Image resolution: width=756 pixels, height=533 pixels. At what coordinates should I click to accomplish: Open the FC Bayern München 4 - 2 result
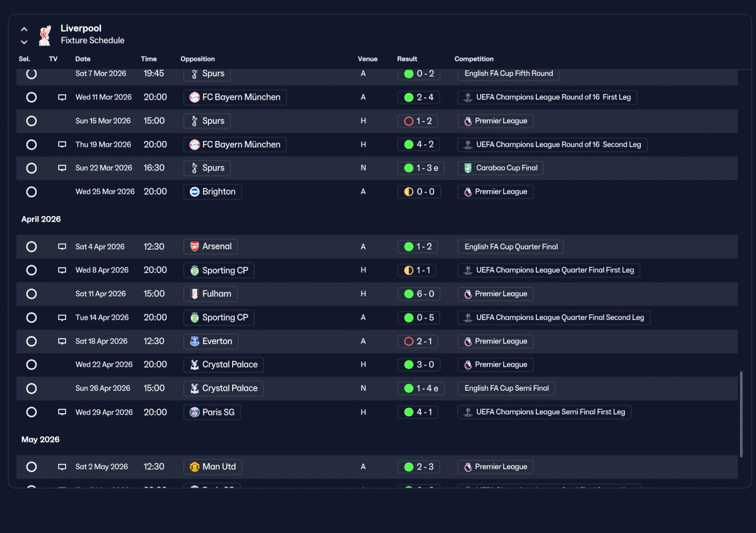pyautogui.click(x=419, y=145)
